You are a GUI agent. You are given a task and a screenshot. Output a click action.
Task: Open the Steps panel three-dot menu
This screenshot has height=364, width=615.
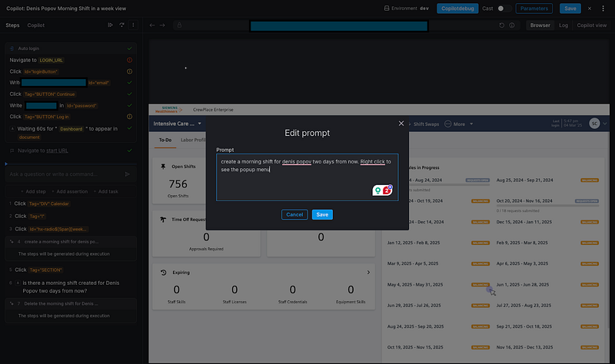(x=133, y=25)
